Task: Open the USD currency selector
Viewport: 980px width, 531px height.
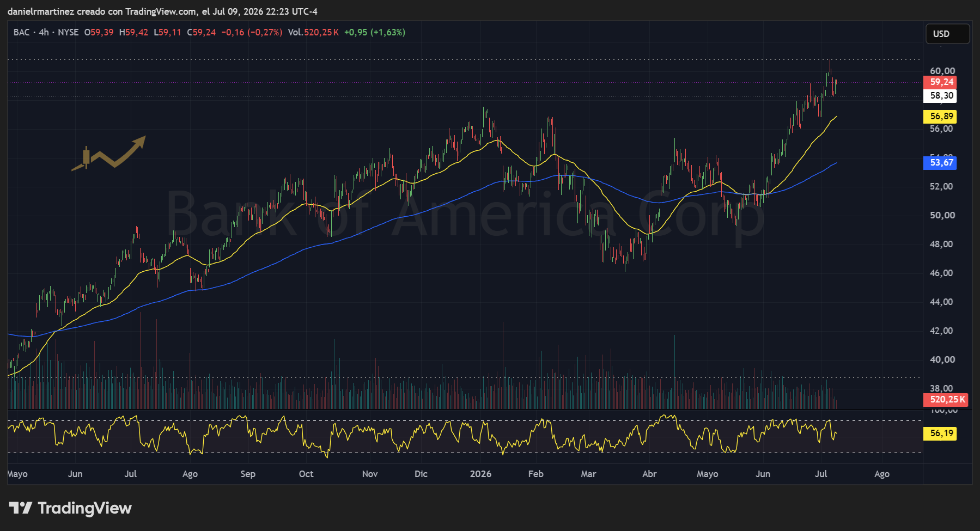Action: [947, 34]
